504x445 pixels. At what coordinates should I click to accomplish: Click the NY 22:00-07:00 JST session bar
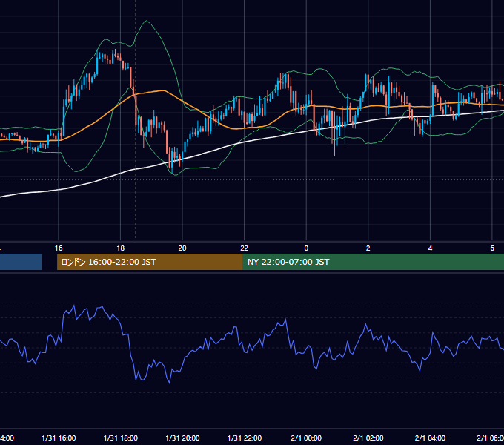[373, 262]
